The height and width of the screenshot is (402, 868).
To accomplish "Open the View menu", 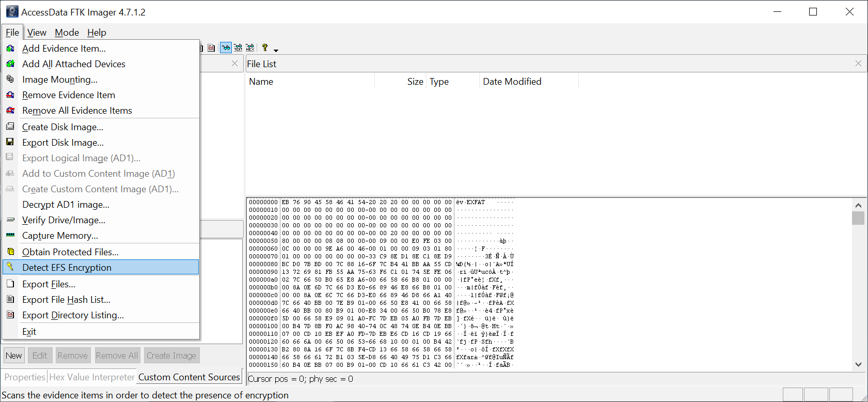I will [37, 33].
